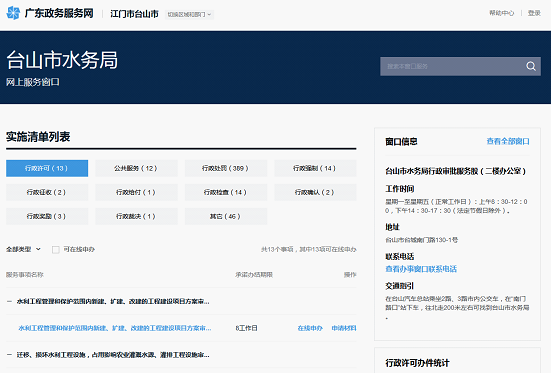The width and height of the screenshot is (551, 373).
Task: Select the 公共服务 (12) tab
Action: (x=136, y=168)
